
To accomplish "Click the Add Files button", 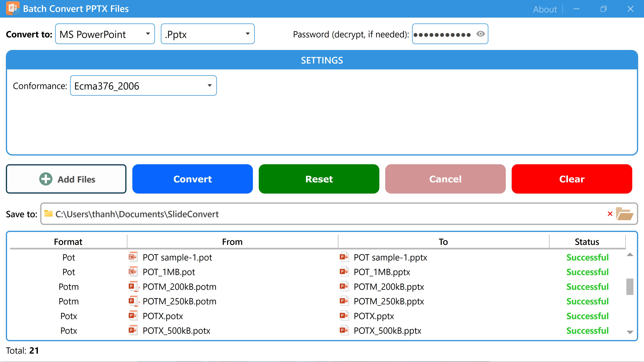I will [x=66, y=179].
